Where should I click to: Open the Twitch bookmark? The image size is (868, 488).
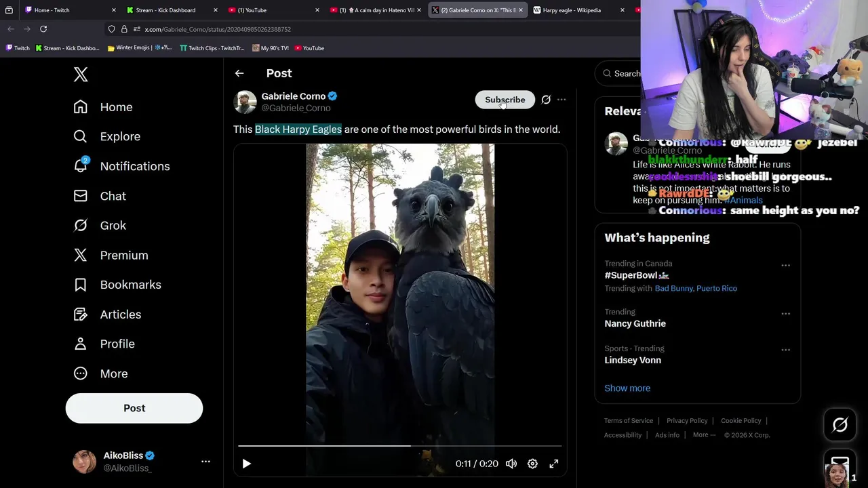(18, 48)
